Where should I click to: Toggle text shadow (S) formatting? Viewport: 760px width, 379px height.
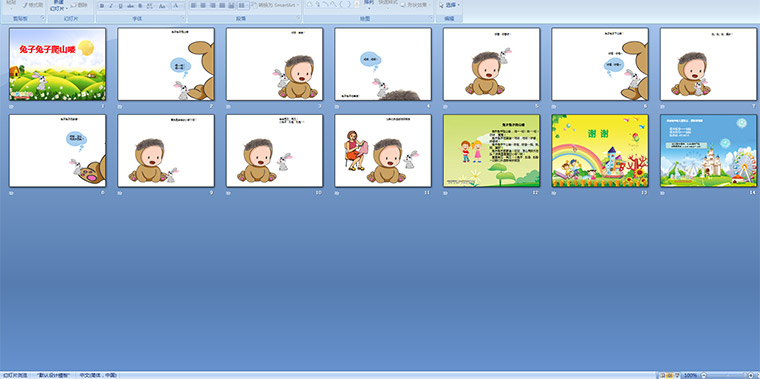point(141,6)
